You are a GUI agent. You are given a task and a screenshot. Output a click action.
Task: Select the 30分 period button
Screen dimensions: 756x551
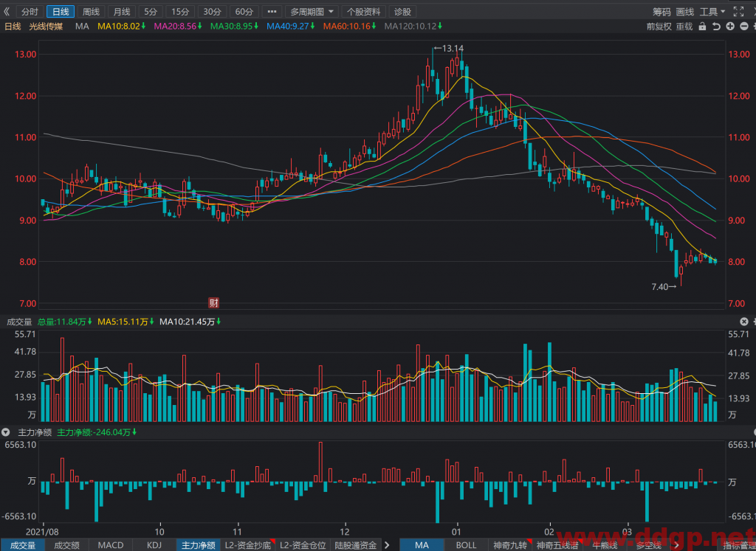tap(212, 12)
